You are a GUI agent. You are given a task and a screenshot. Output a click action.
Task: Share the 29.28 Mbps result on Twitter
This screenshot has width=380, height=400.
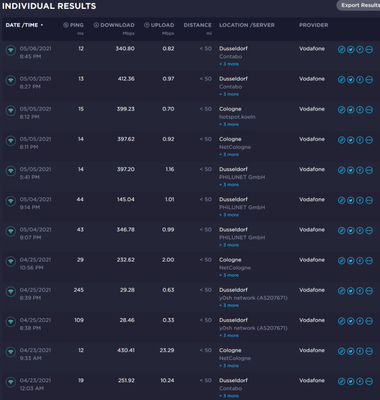(x=351, y=291)
